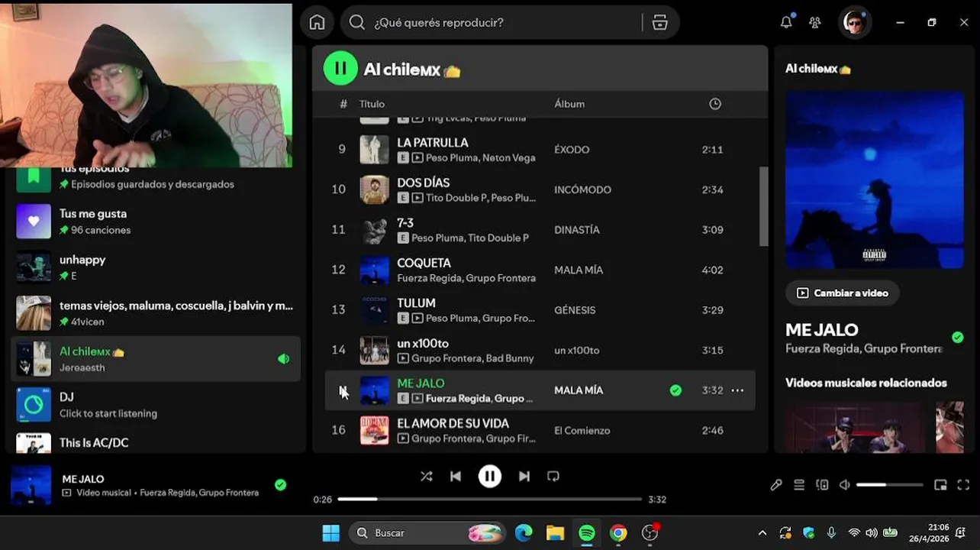980x550 pixels.
Task: Open Al chileMX playlist in library
Action: [156, 359]
